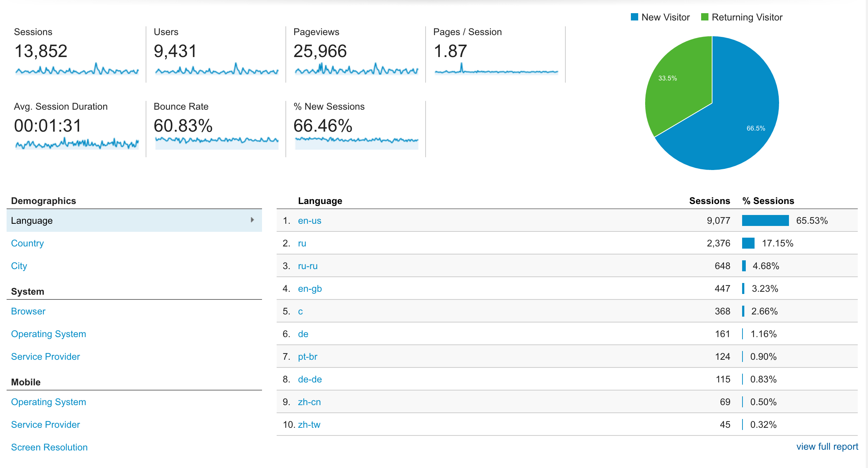Click the Pages / Session value 1.87
This screenshot has width=868, height=468.
[x=450, y=51]
